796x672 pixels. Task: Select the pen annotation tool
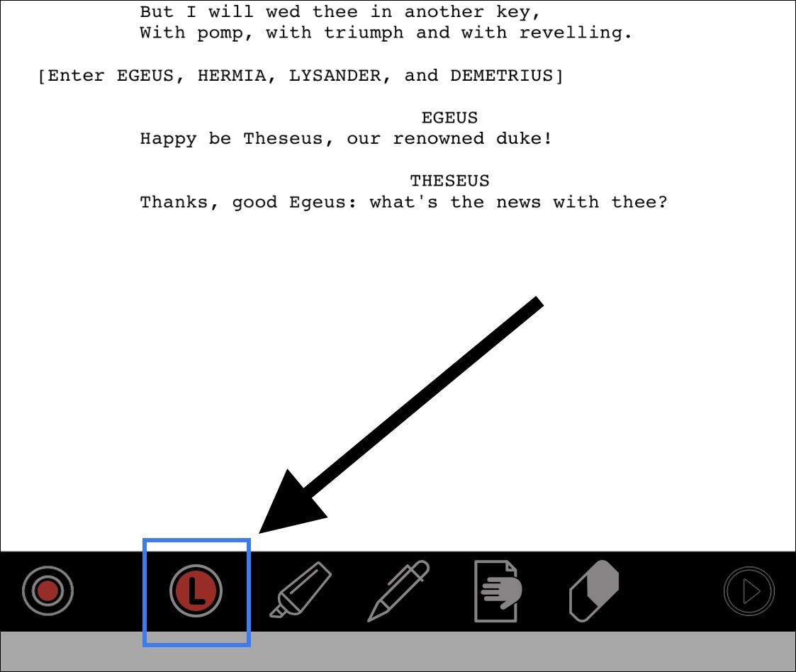click(398, 590)
